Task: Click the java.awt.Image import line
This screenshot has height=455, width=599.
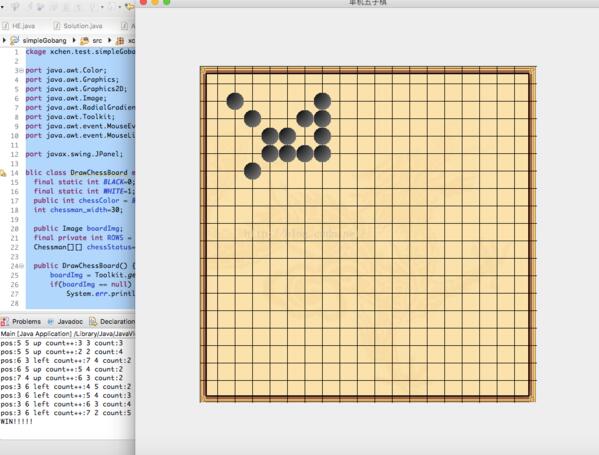Action: click(x=66, y=99)
